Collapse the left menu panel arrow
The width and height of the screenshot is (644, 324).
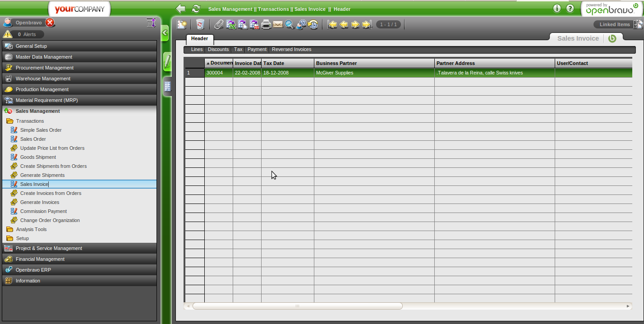pos(165,32)
